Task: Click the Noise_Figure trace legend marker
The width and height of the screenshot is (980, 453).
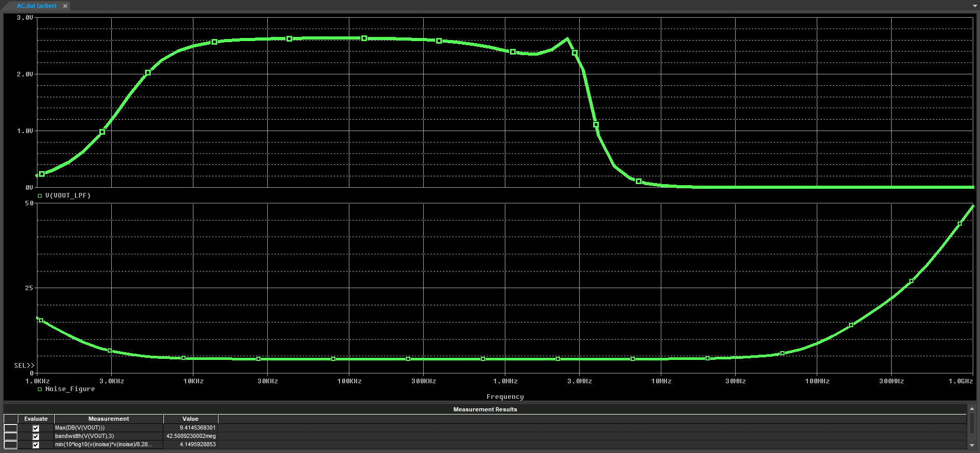Action: tap(40, 389)
